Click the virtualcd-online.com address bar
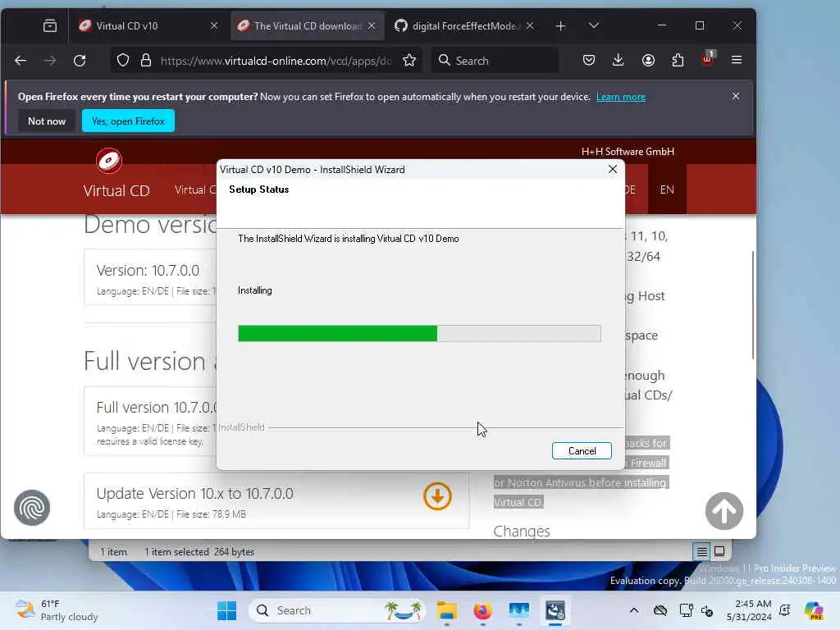The width and height of the screenshot is (840, 630). pos(276,61)
